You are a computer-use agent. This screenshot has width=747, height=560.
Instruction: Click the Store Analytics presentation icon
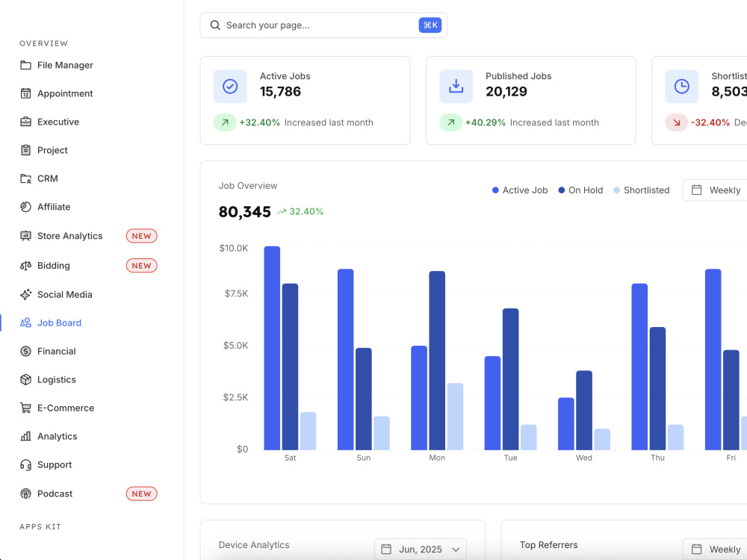point(25,236)
